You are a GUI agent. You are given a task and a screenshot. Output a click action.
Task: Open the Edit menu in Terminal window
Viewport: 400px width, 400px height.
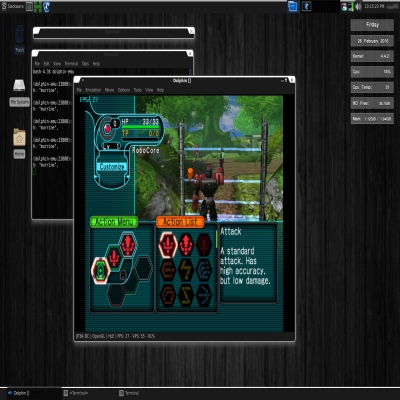(x=46, y=63)
